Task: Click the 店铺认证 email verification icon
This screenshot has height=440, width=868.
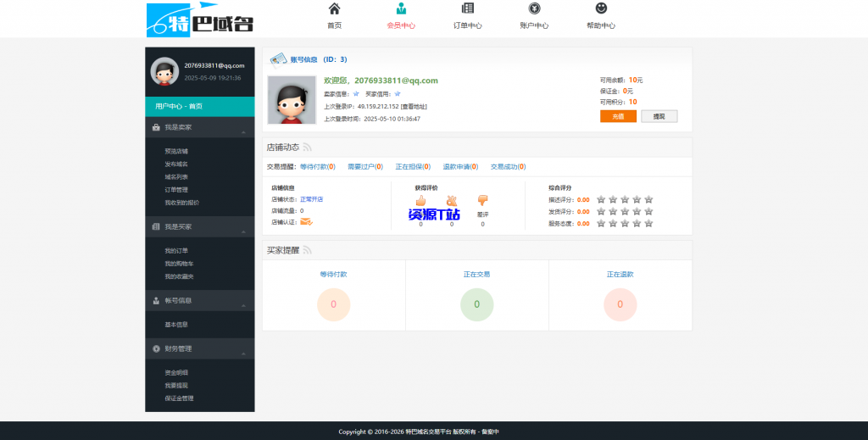Action: (306, 222)
